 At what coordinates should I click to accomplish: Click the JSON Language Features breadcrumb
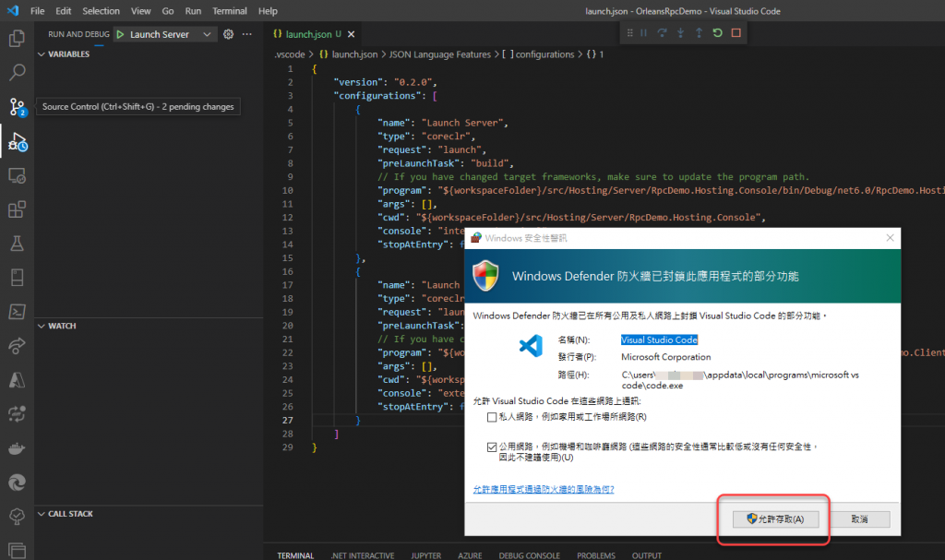[440, 54]
